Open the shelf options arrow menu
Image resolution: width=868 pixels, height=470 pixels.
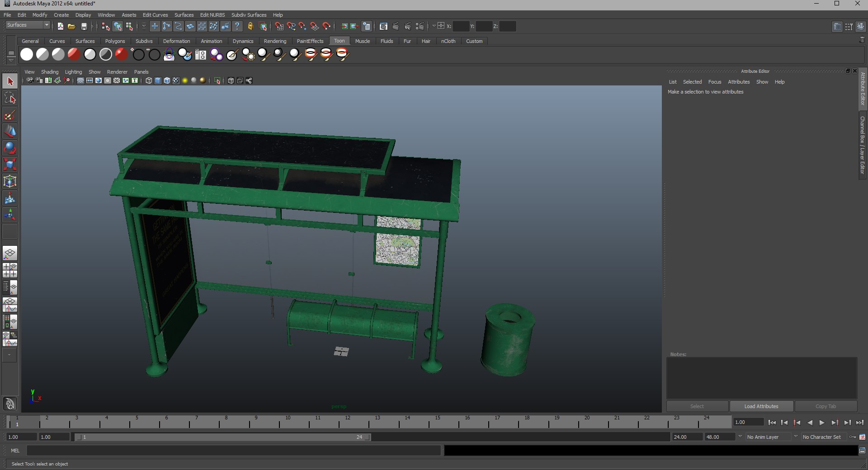(x=11, y=61)
